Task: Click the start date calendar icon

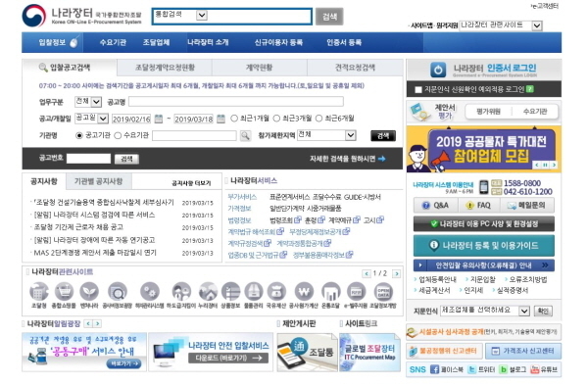Action: pos(159,119)
